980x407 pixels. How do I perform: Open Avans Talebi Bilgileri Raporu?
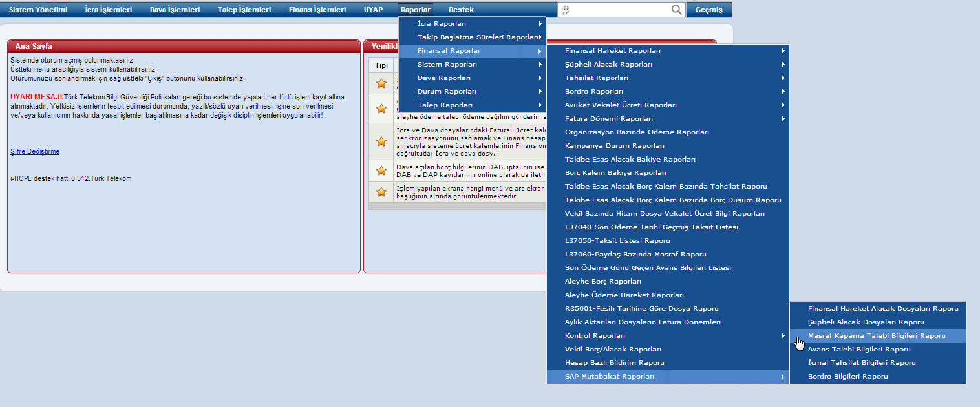[878, 350]
